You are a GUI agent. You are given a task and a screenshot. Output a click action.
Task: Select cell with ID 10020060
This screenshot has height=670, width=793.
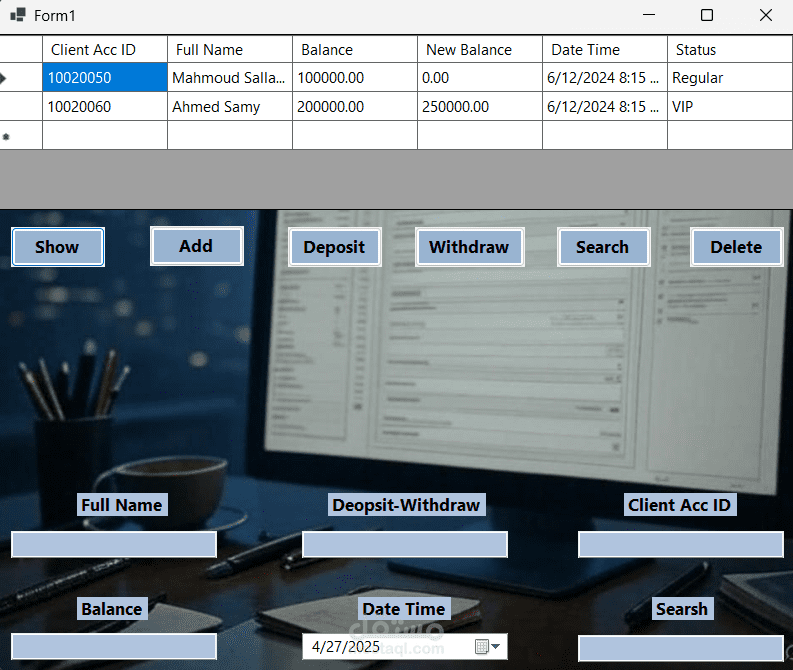click(105, 106)
